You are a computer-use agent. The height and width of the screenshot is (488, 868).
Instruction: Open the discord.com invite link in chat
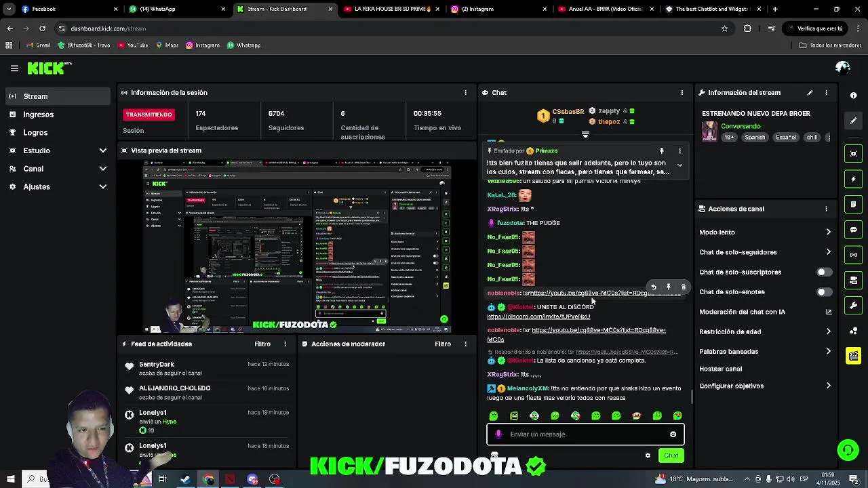click(x=538, y=317)
